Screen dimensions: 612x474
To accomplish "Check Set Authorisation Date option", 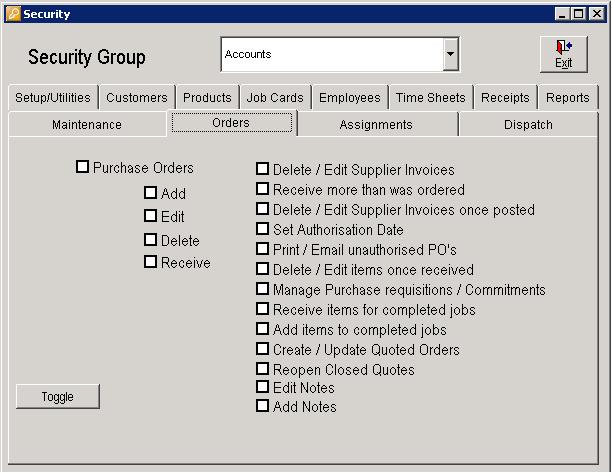I will 263,229.
